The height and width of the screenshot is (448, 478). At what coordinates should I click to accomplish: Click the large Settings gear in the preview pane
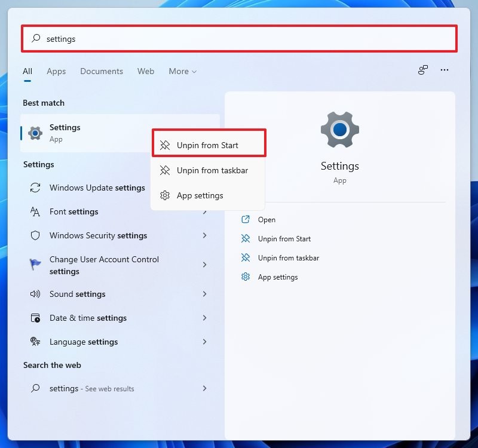pyautogui.click(x=340, y=130)
